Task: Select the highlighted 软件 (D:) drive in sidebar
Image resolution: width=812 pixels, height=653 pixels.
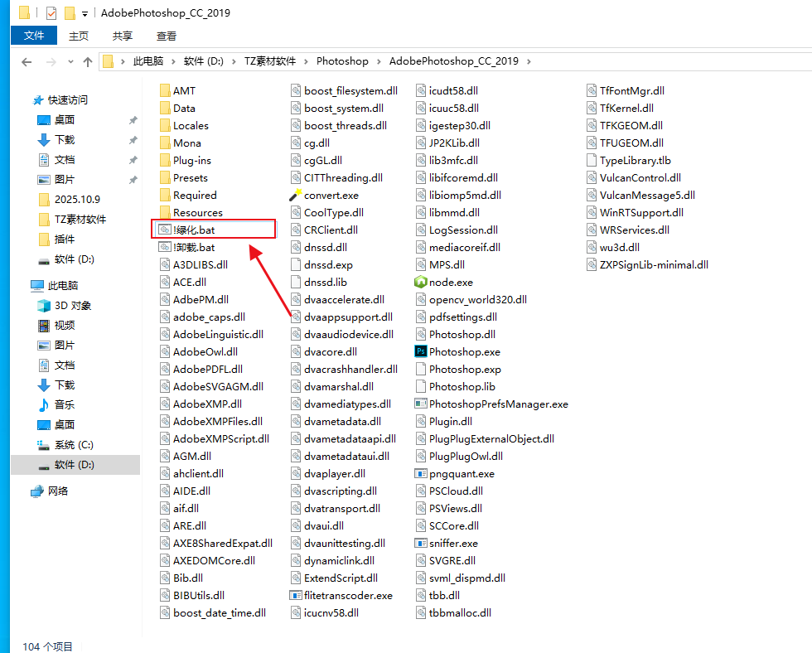Action: [x=75, y=465]
